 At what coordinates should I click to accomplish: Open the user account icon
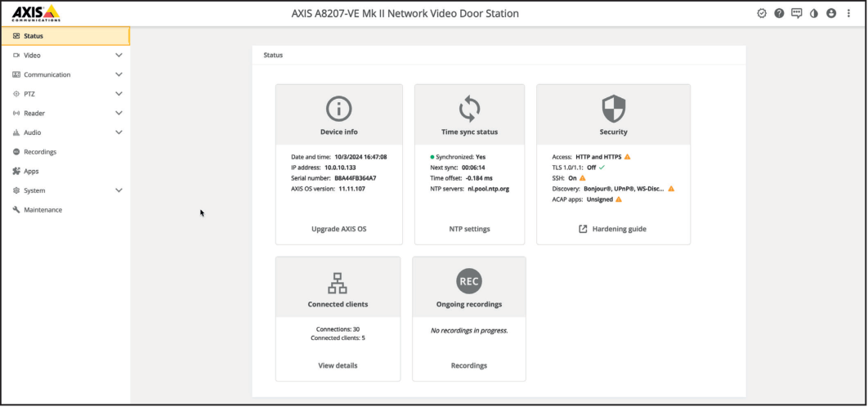tap(831, 13)
